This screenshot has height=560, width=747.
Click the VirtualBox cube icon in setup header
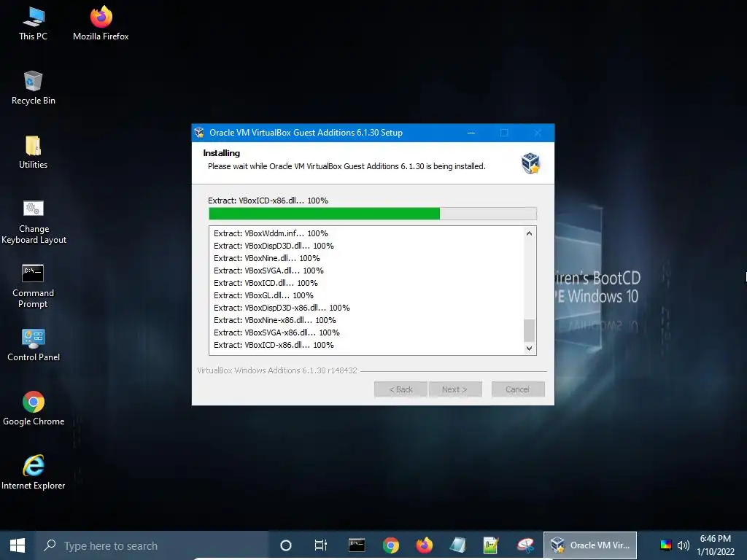tap(530, 163)
